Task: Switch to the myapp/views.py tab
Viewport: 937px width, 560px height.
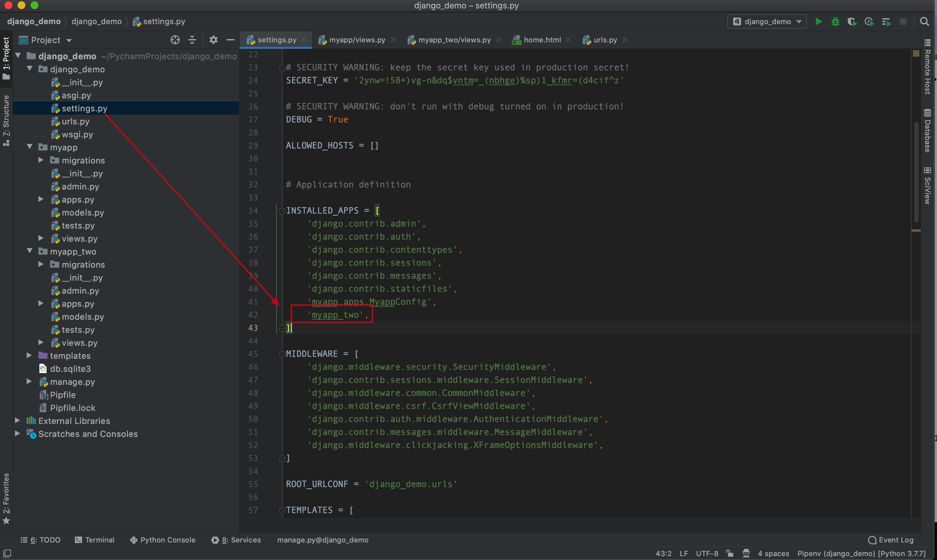Action: point(357,40)
